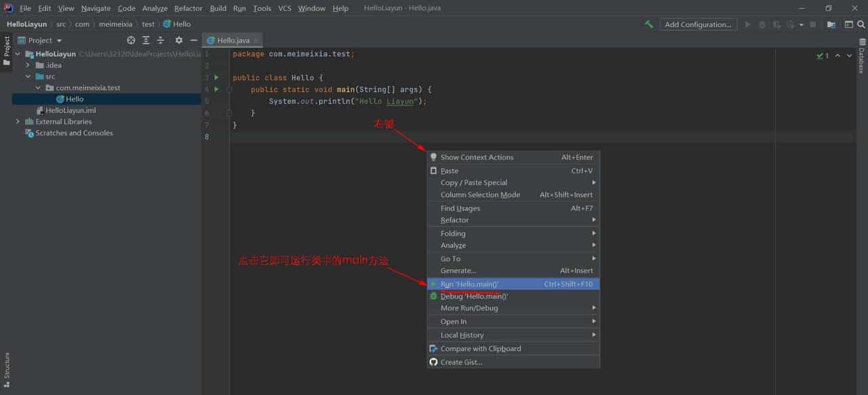Image resolution: width=868 pixels, height=395 pixels.
Task: Click the Collapse All icon in Project toolbar
Action: coord(161,40)
